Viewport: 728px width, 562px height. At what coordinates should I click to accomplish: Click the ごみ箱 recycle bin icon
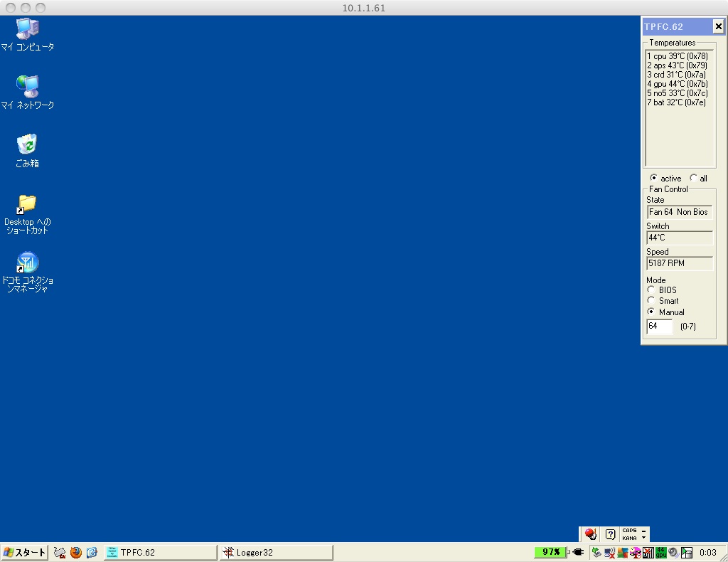point(28,151)
